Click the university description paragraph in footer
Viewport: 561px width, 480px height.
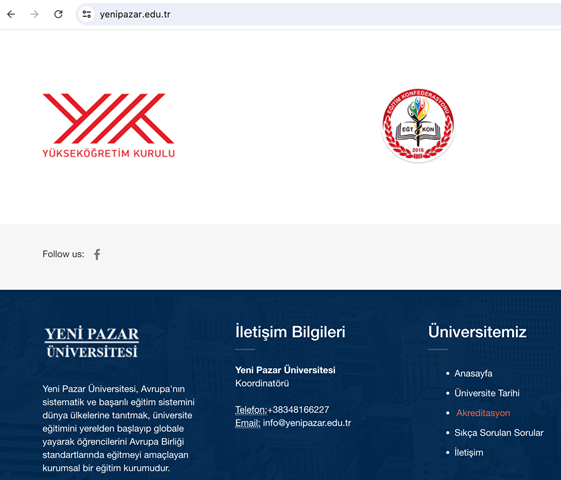118,428
